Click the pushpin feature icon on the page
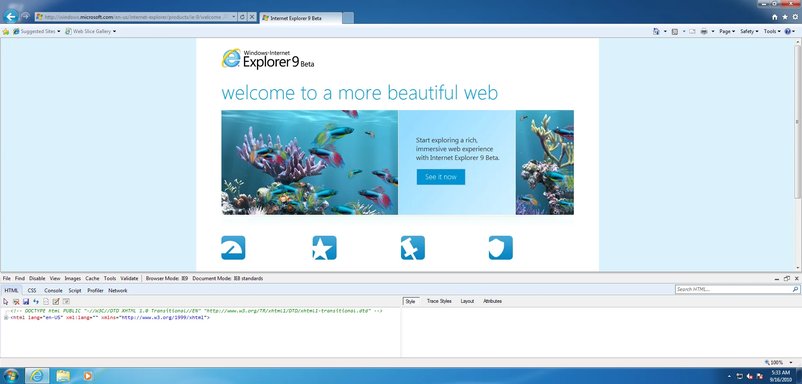This screenshot has width=802, height=384. click(412, 247)
